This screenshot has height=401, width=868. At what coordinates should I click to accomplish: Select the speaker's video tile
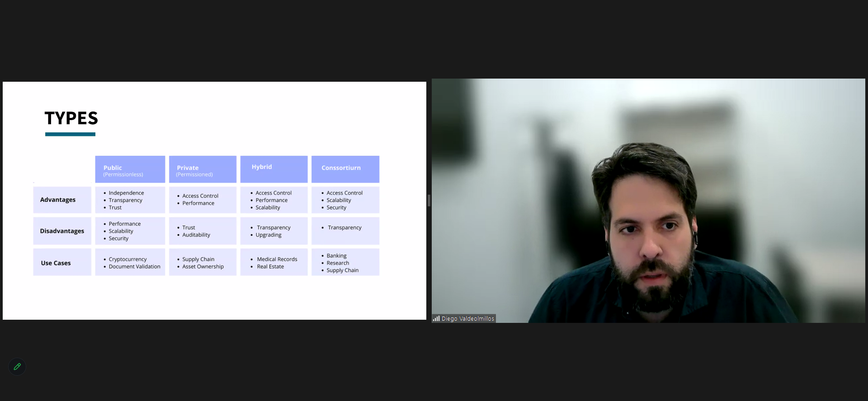(x=648, y=200)
